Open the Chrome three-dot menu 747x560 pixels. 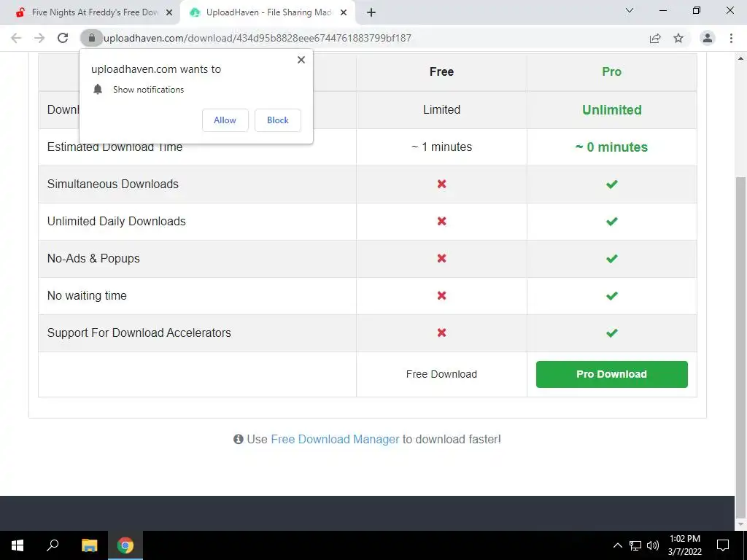731,38
